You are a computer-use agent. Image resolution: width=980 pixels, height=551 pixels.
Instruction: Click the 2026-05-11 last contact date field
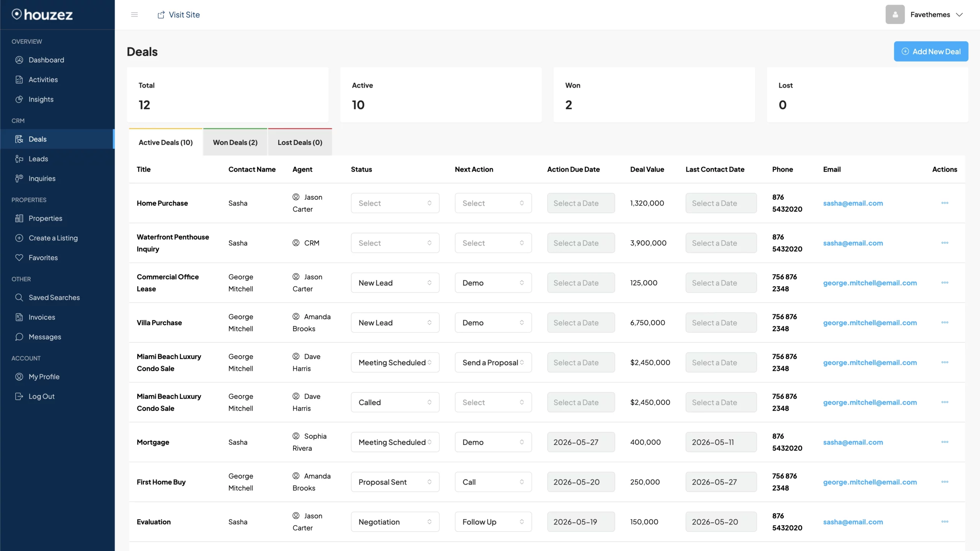pyautogui.click(x=721, y=442)
